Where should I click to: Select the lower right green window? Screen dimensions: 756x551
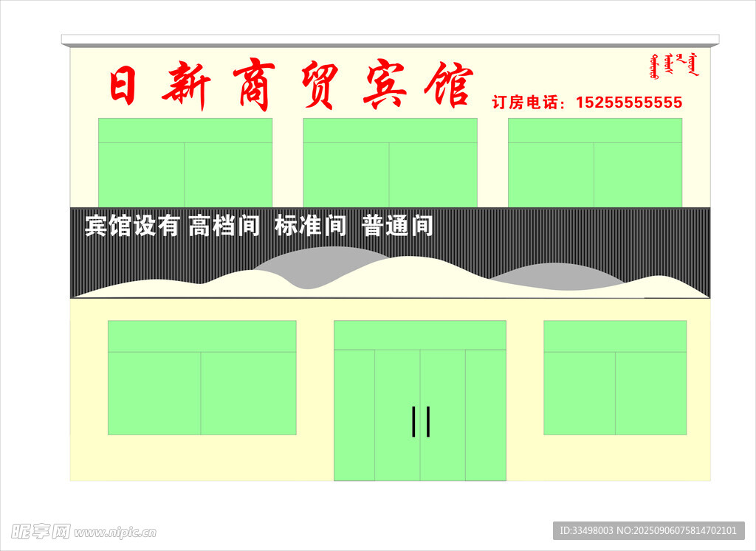[x=615, y=377]
